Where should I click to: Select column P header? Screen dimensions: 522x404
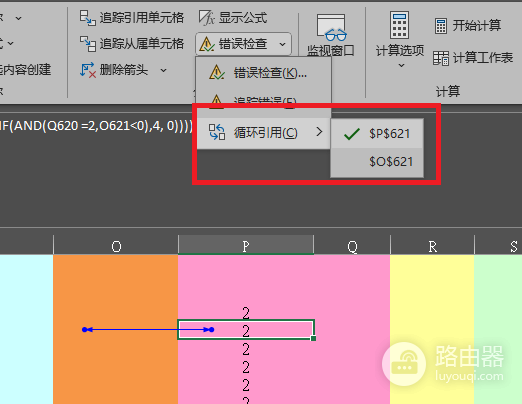[246, 246]
